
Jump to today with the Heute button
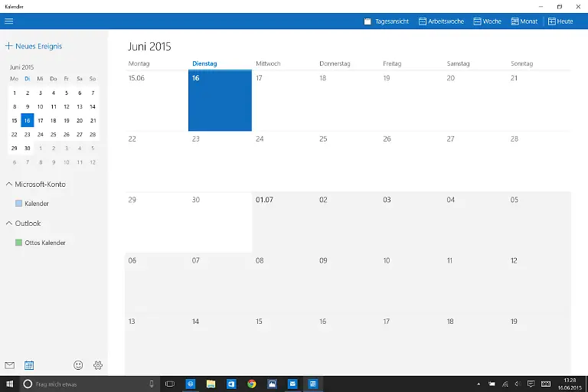(560, 21)
